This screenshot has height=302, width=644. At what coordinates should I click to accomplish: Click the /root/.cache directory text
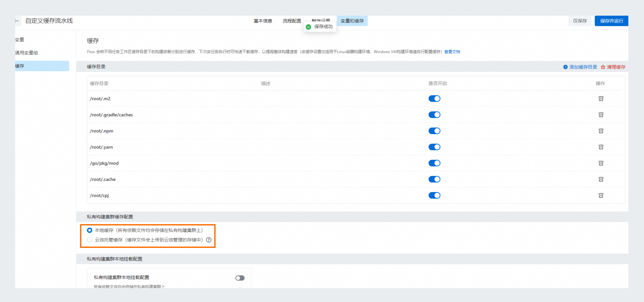[x=103, y=179]
